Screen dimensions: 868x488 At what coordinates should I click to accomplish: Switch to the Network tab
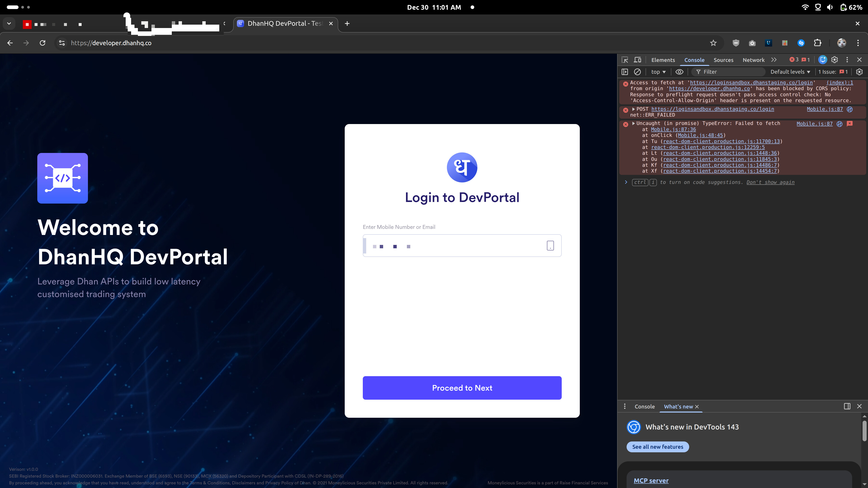(753, 60)
